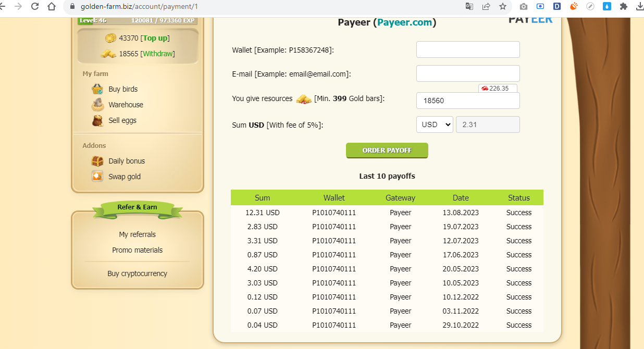Click the Wallet column header
Screen dimensions: 644x349
pyautogui.click(x=334, y=197)
